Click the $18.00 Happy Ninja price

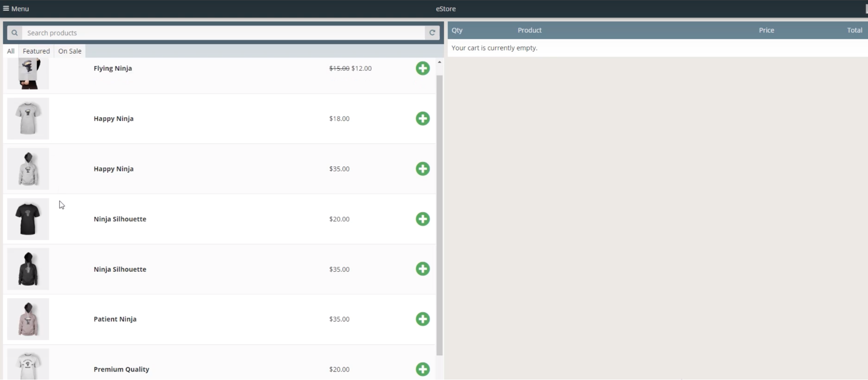point(339,119)
